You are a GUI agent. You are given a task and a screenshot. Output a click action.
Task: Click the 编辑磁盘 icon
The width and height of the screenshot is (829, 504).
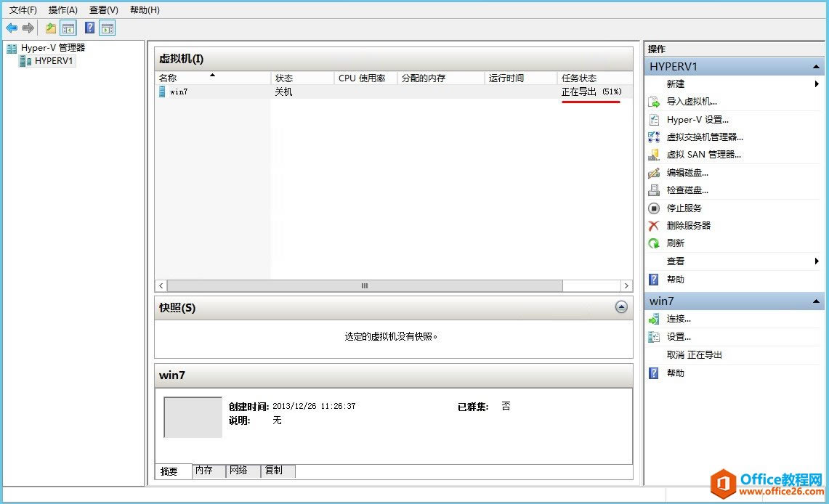[654, 172]
